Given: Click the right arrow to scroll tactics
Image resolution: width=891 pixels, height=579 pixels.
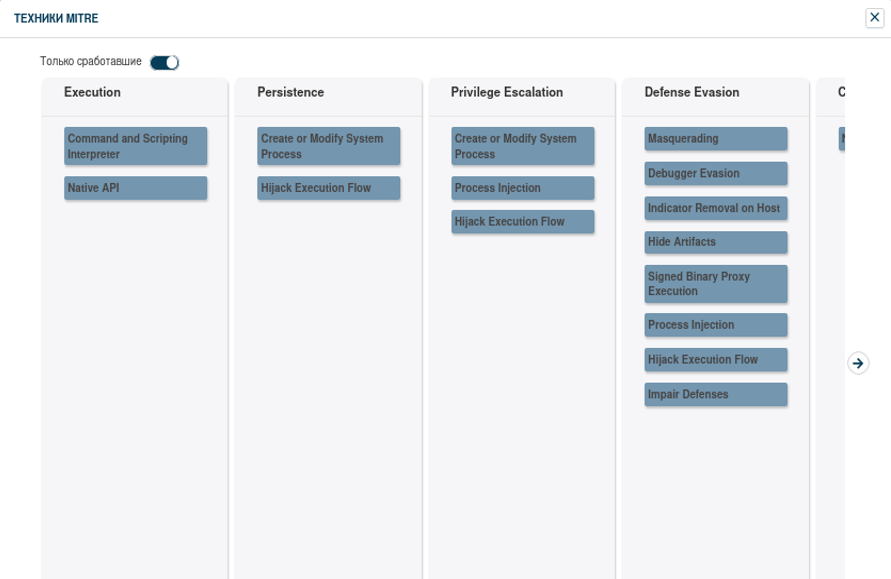Looking at the screenshot, I should [x=857, y=363].
